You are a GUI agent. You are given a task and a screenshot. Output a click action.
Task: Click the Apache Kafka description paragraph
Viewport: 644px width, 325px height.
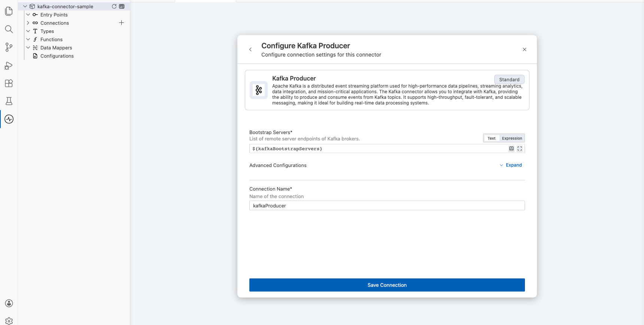397,94
